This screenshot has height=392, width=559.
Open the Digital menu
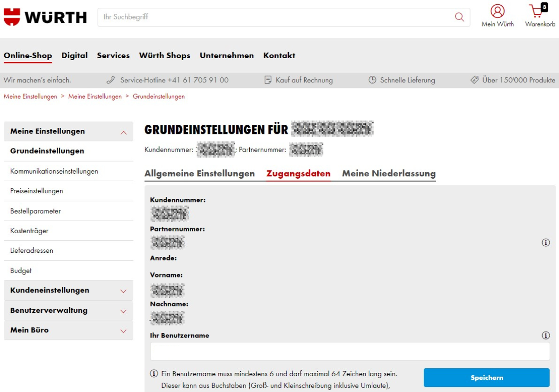(75, 56)
